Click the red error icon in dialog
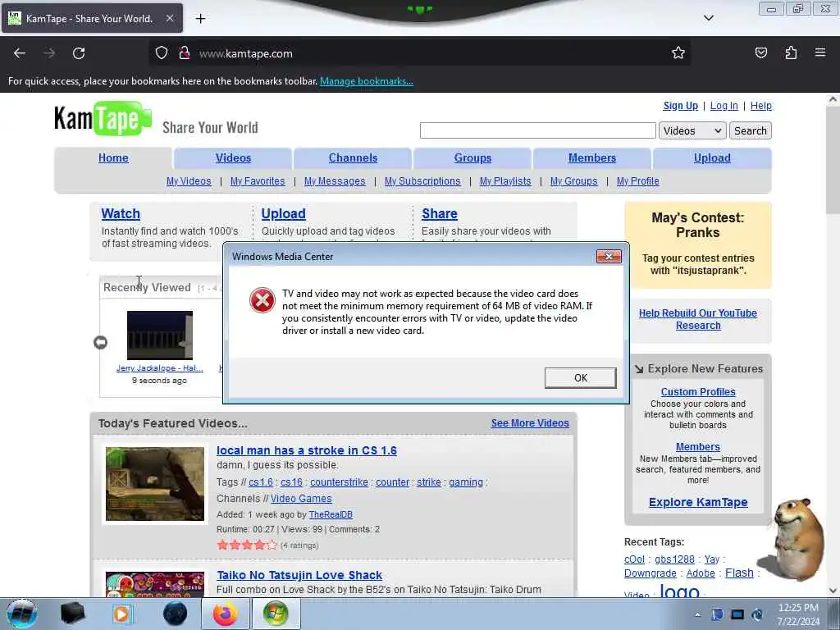 (x=262, y=300)
